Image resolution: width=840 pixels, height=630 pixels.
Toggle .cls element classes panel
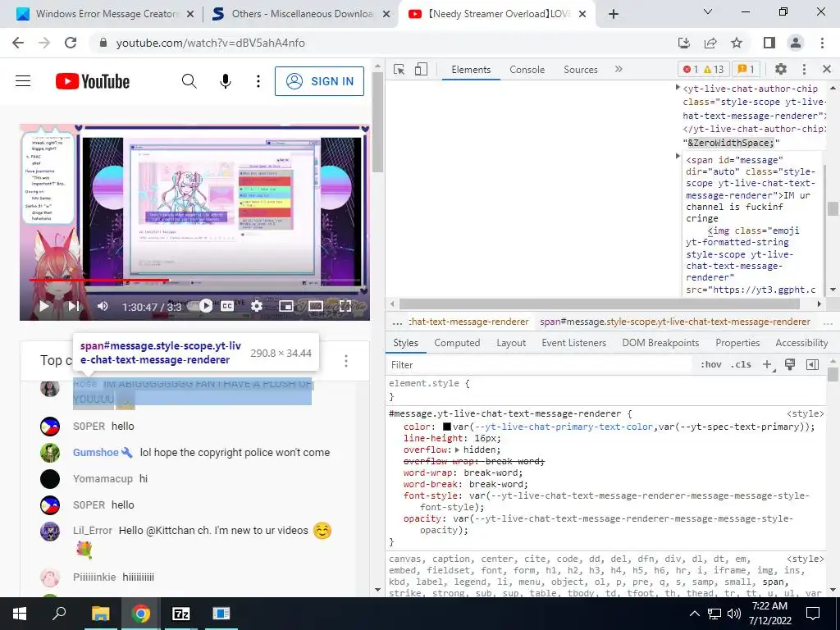point(741,365)
